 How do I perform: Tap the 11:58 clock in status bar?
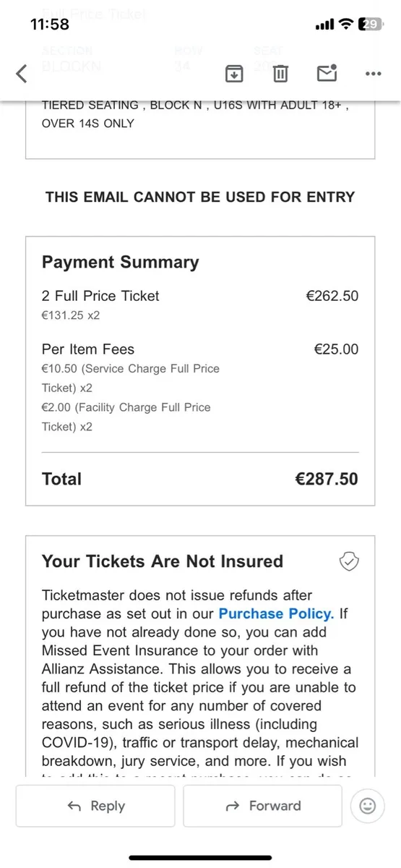[x=51, y=24]
